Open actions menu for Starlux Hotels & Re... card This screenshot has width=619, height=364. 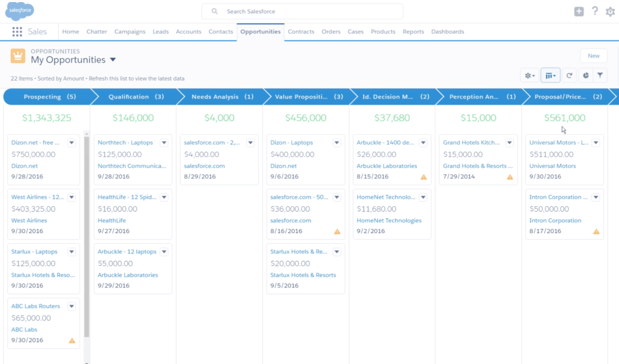tap(337, 252)
